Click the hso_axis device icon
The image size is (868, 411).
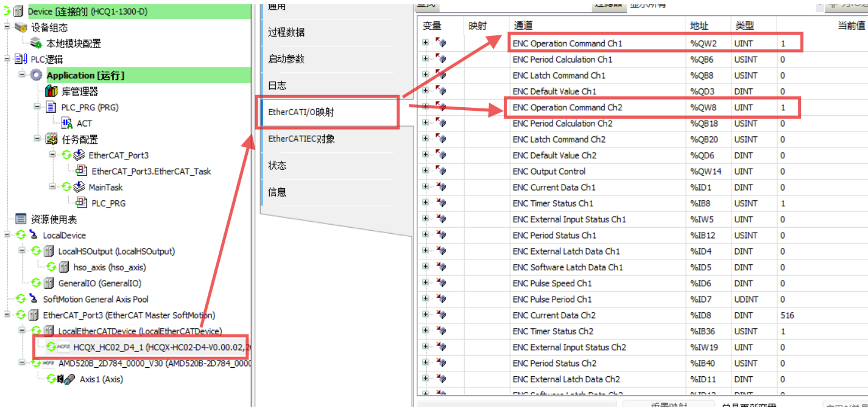63,267
